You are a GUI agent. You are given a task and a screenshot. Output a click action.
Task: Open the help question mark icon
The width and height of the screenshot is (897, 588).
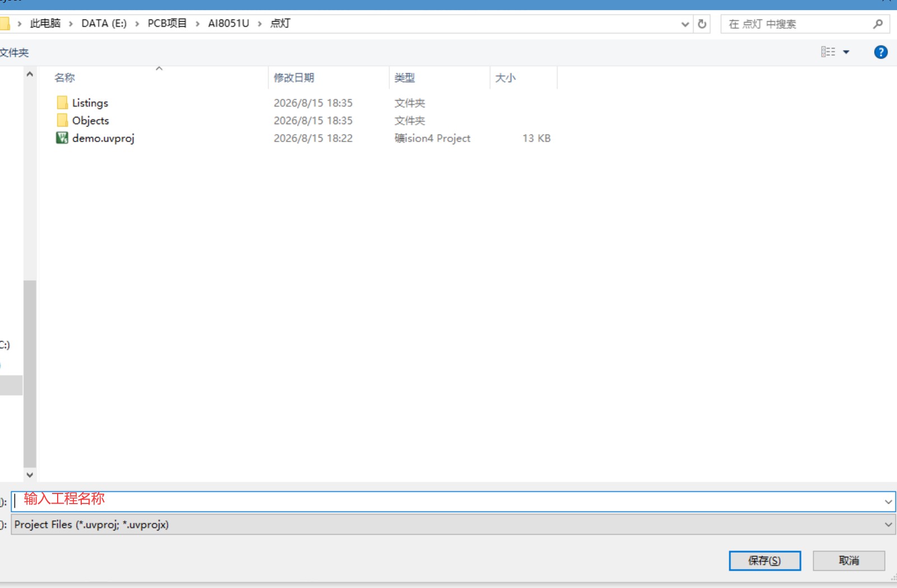click(x=881, y=52)
